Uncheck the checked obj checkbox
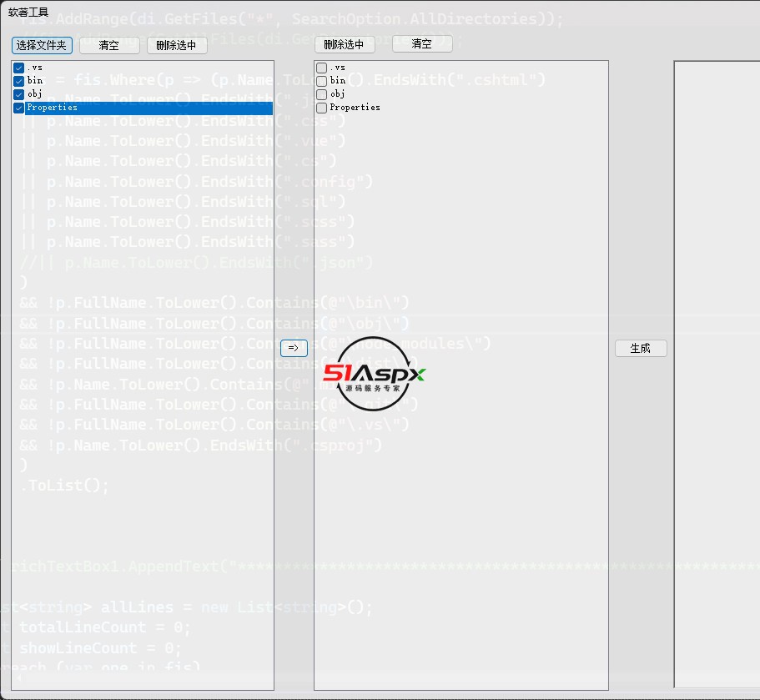The height and width of the screenshot is (700, 760). [19, 94]
